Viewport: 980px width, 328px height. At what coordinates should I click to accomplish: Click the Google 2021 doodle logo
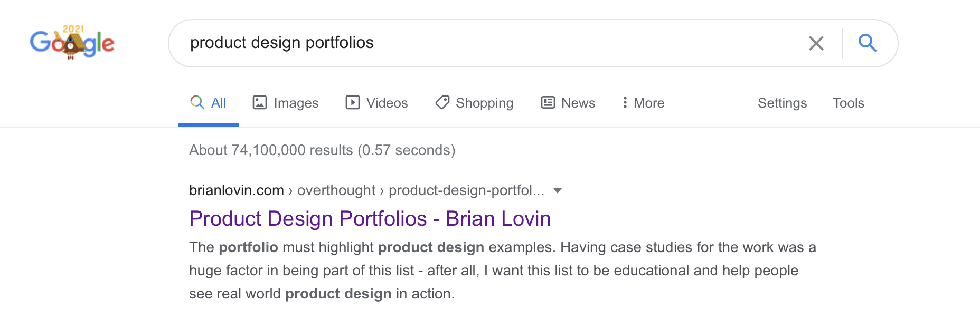(x=72, y=43)
